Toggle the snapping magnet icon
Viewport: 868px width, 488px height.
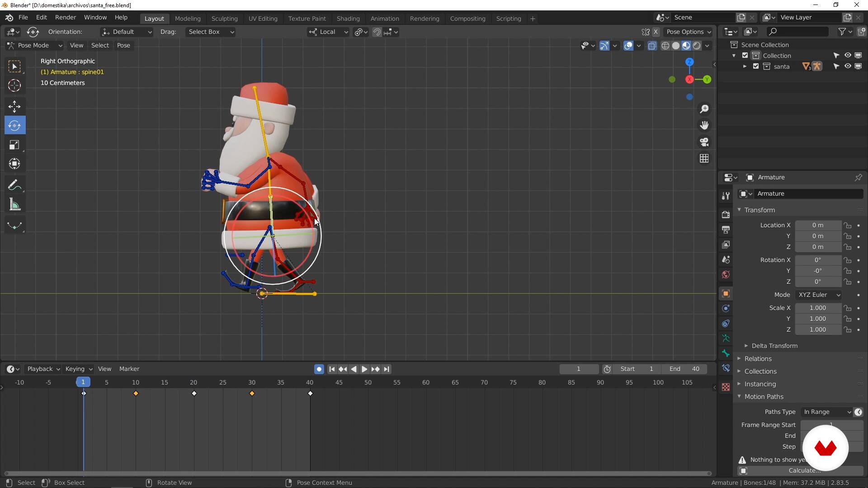(x=377, y=32)
